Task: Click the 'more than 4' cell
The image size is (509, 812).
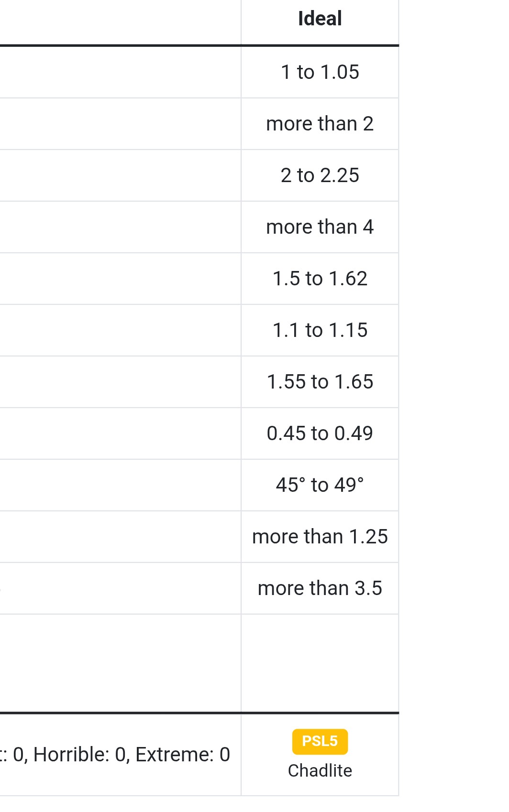Action: (x=320, y=227)
